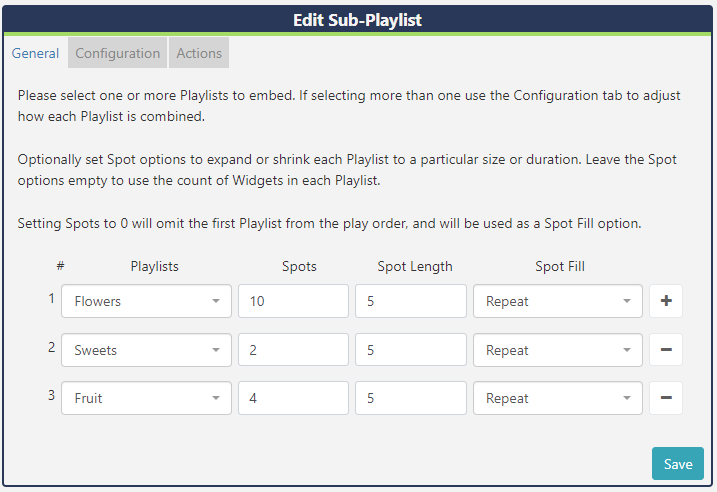Switch to the Actions tab
Viewport: 717px width, 492px height.
[x=199, y=53]
